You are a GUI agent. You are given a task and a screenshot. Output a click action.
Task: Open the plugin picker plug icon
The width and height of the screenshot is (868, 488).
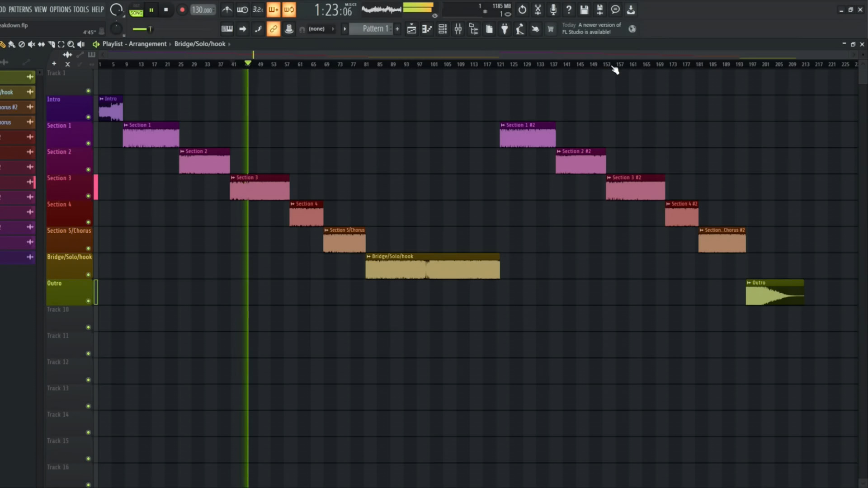point(505,29)
